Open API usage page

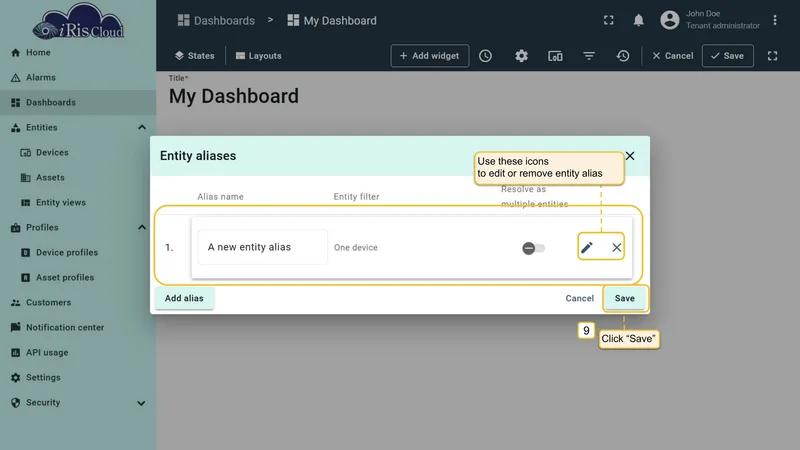pyautogui.click(x=78, y=353)
